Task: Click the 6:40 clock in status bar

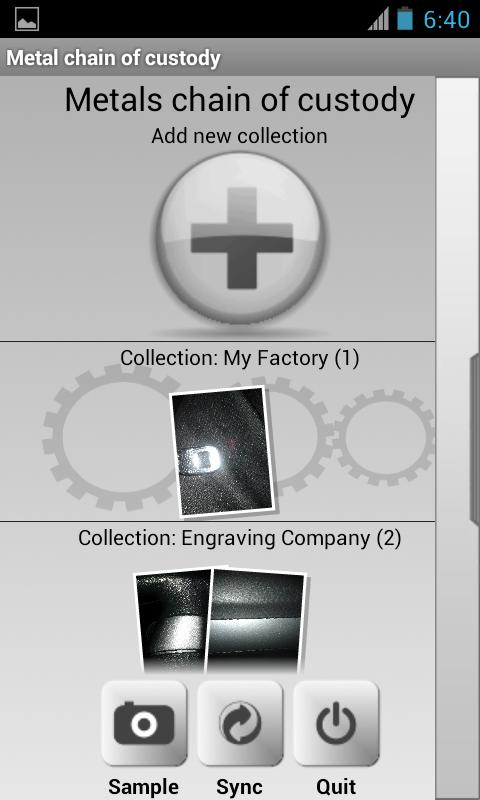Action: [x=446, y=19]
